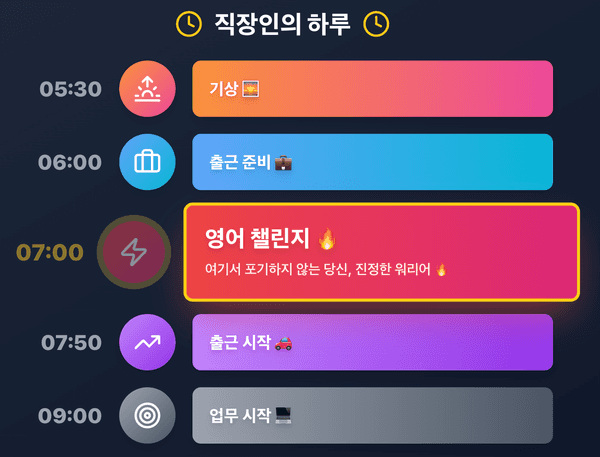This screenshot has width=600, height=457.
Task: Click the highlighted 07:00 time label
Action: pos(49,252)
